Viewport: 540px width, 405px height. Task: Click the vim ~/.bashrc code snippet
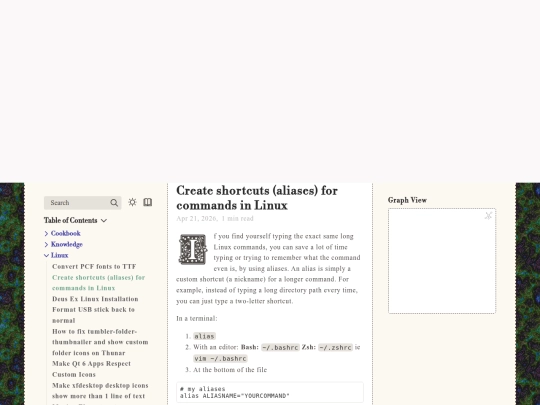click(220, 359)
